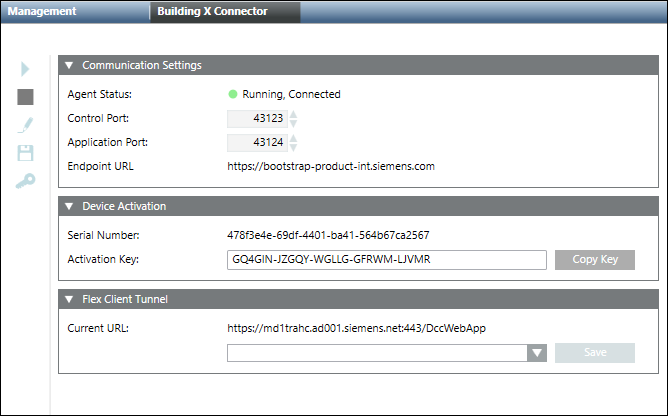The height and width of the screenshot is (416, 668).
Task: Decrease the Control Port value
Action: (x=294, y=123)
